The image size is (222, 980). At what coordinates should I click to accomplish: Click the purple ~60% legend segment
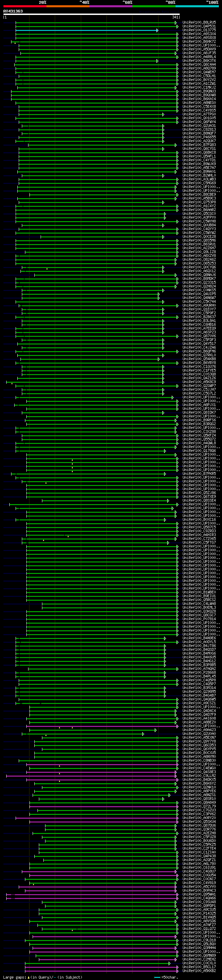pos(111,6)
